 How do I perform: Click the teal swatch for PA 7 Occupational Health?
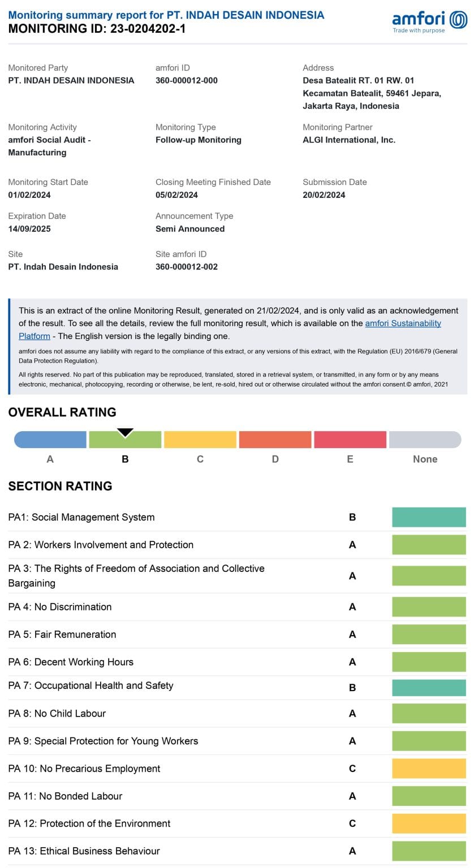(429, 688)
